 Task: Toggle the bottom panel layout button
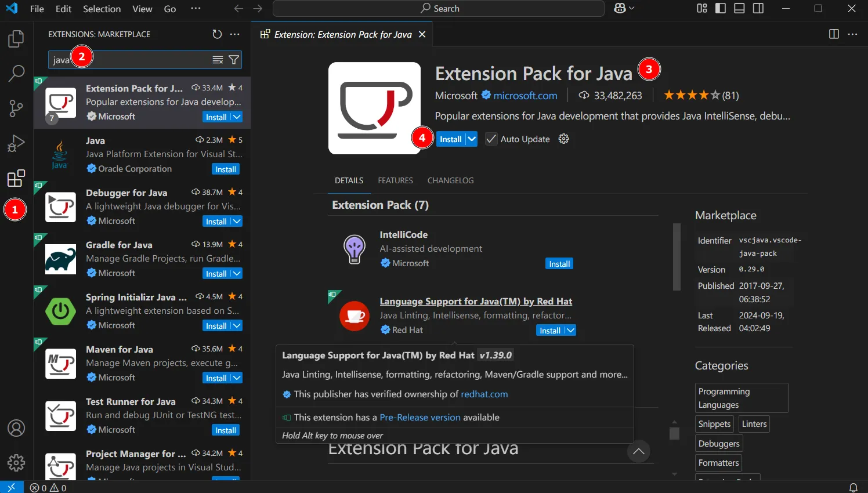(x=739, y=9)
